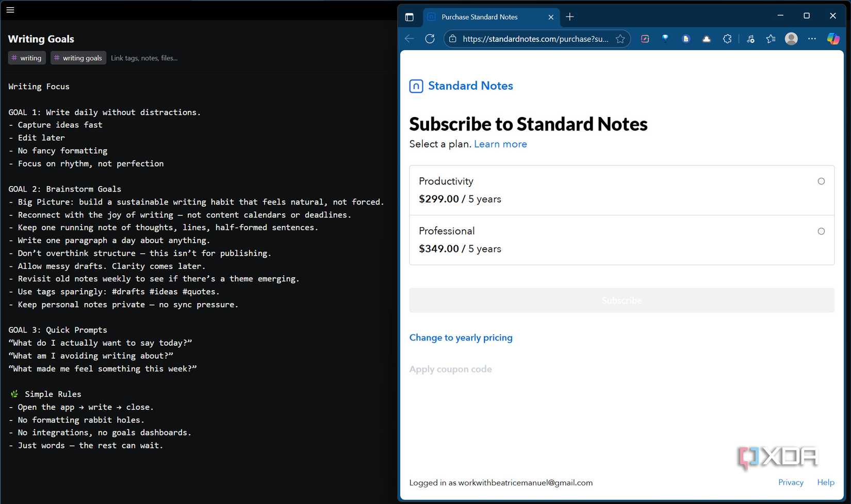Open the site information lock dropdown
The image size is (851, 504).
(452, 39)
